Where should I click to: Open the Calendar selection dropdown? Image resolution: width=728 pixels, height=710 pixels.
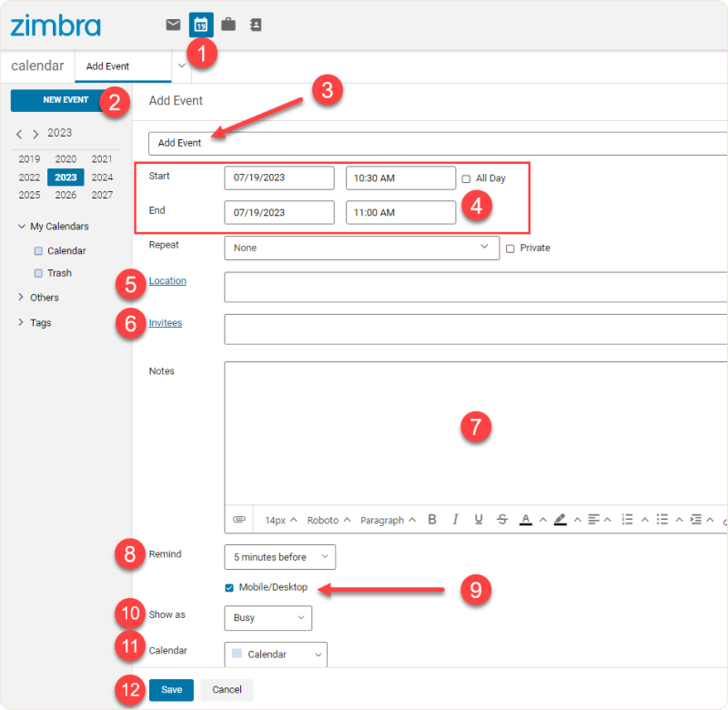pos(276,654)
